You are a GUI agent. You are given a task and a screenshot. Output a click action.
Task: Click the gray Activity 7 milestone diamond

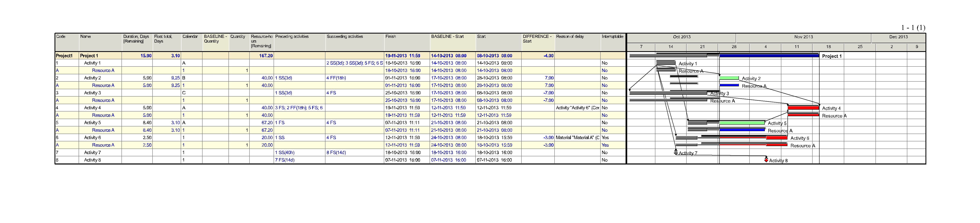point(676,152)
